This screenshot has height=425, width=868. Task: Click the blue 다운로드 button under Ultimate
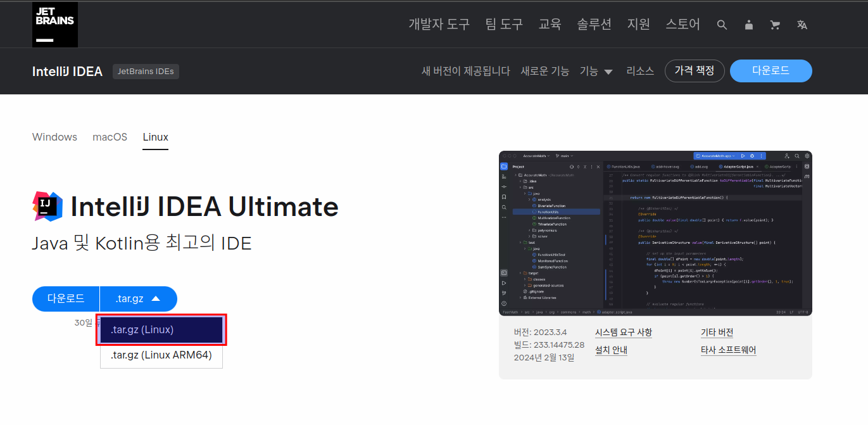66,299
